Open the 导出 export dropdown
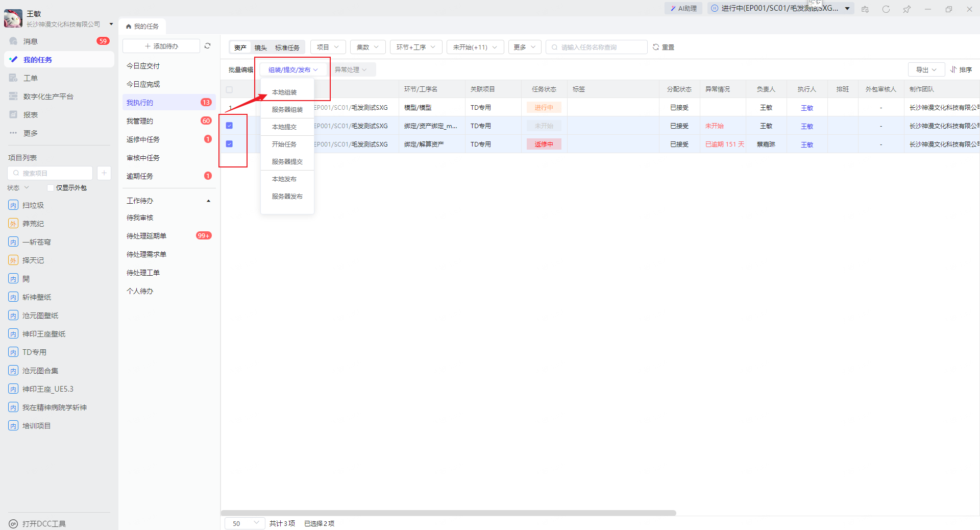Viewport: 980px width, 530px height. (x=926, y=69)
